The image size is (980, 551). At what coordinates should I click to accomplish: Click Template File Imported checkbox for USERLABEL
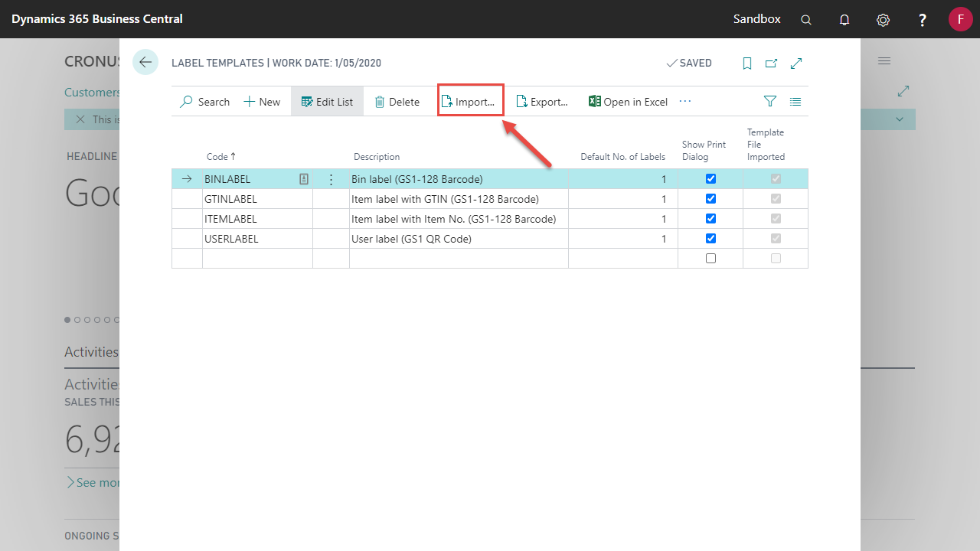(x=776, y=239)
